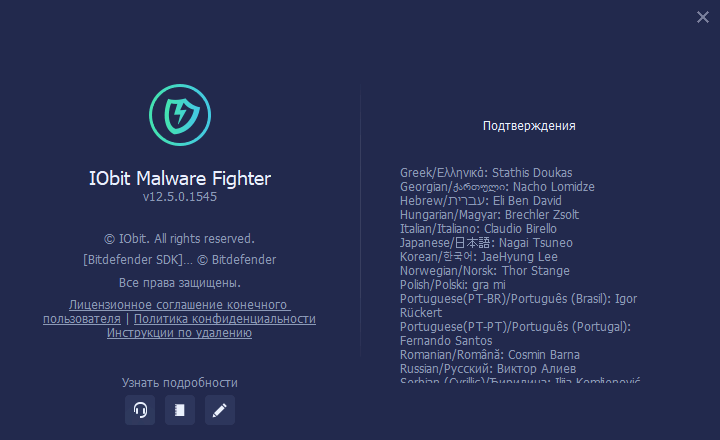Select the Russian credit Виктор Алиев line
Screen dimensions: 720x440
point(488,369)
